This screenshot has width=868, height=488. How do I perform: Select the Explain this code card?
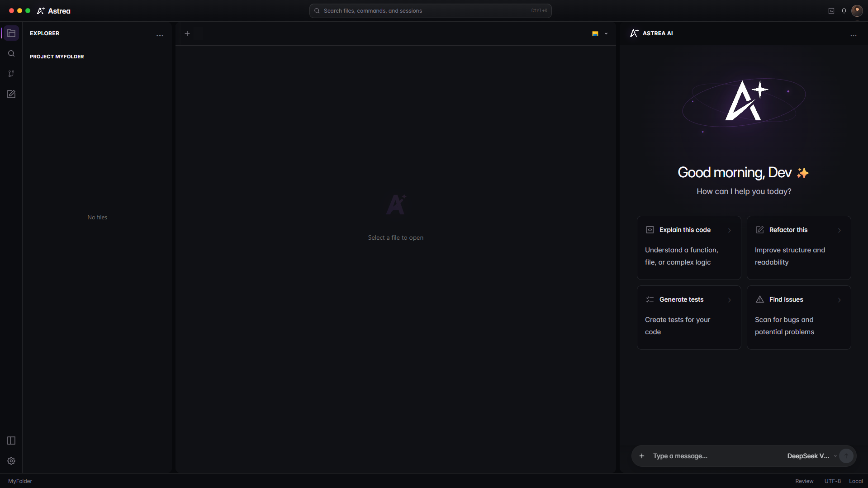[689, 248]
